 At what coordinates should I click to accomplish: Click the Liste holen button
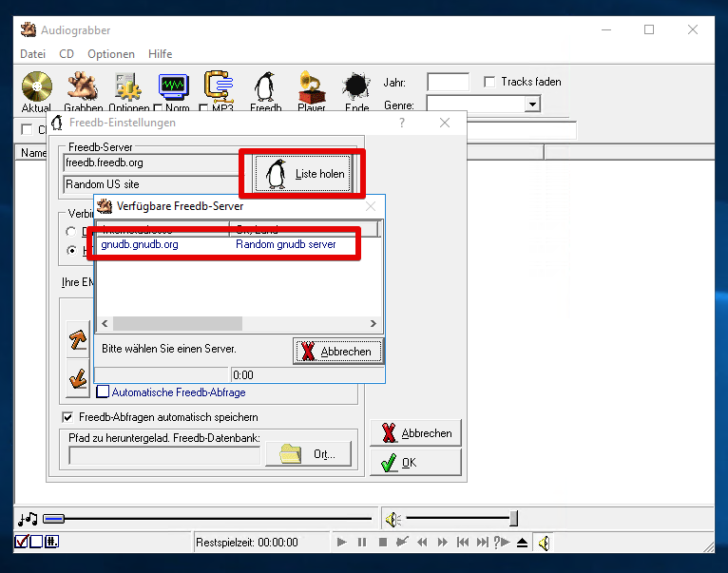[x=303, y=174]
